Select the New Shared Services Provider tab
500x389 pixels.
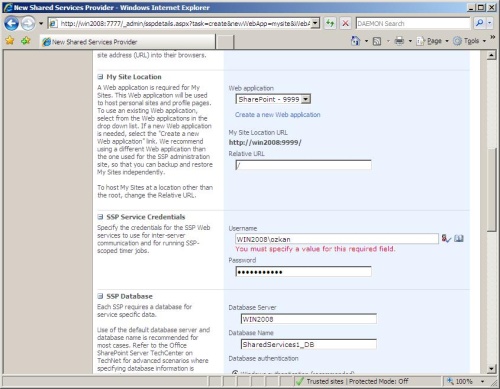(128, 42)
